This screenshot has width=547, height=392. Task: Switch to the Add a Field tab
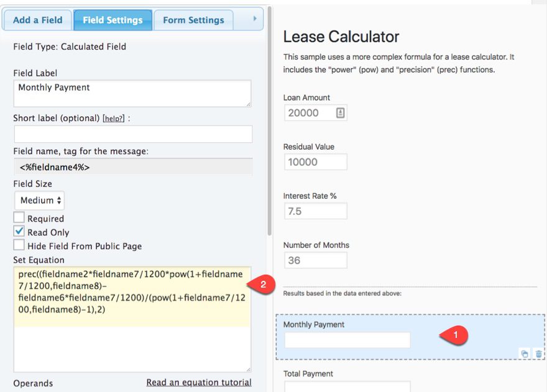[x=37, y=19]
